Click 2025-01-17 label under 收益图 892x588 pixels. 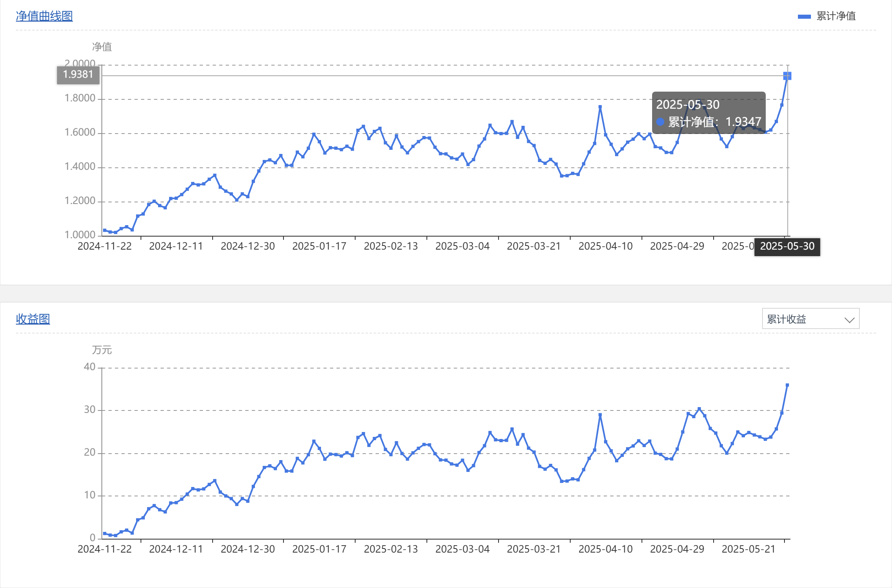coord(319,549)
